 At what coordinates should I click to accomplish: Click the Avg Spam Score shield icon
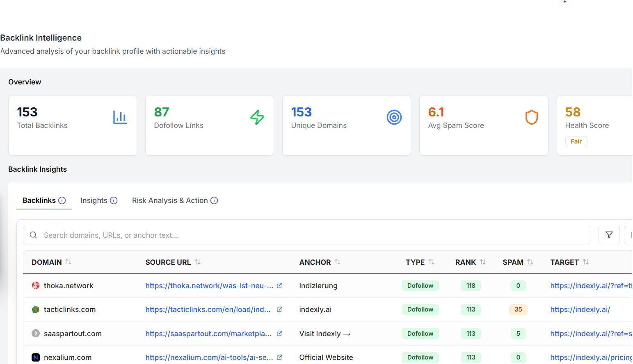coord(532,117)
